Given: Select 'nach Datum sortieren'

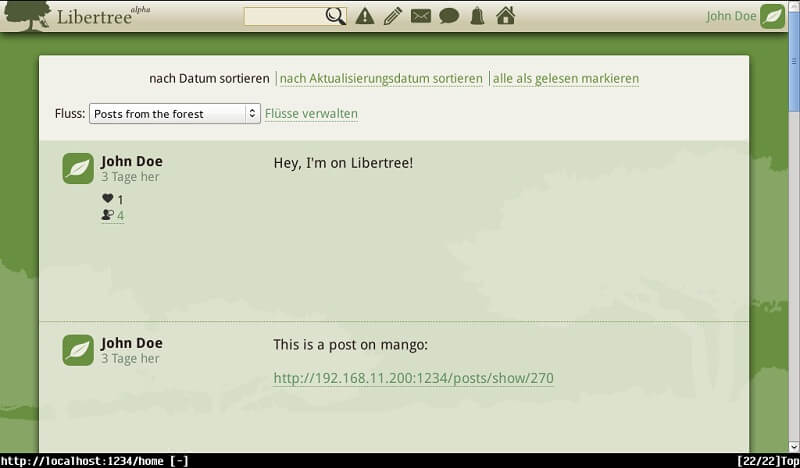Looking at the screenshot, I should [209, 79].
